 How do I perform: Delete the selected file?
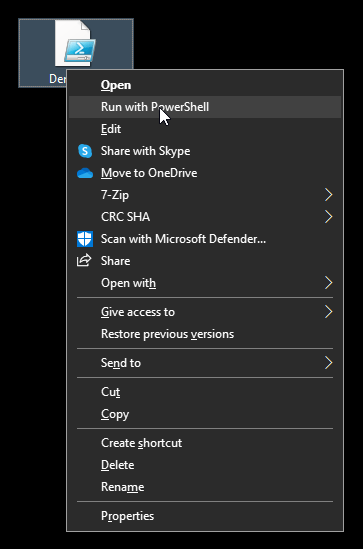[205, 465]
